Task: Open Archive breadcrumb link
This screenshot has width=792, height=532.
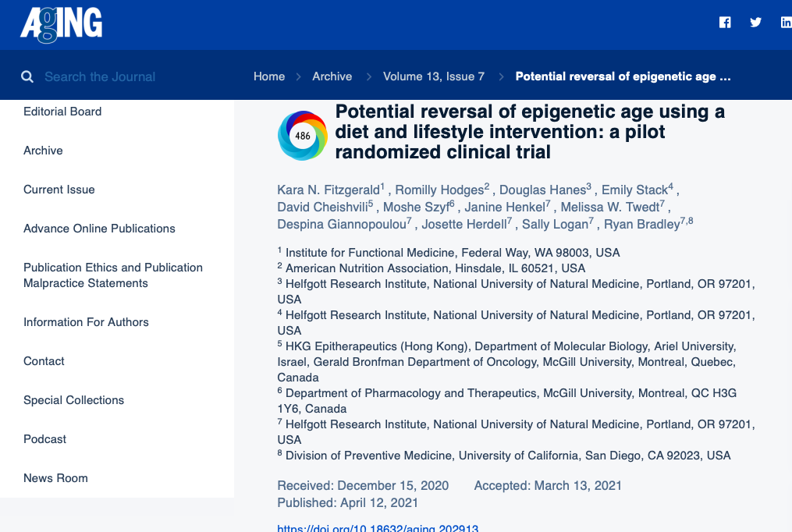Action: click(x=332, y=76)
